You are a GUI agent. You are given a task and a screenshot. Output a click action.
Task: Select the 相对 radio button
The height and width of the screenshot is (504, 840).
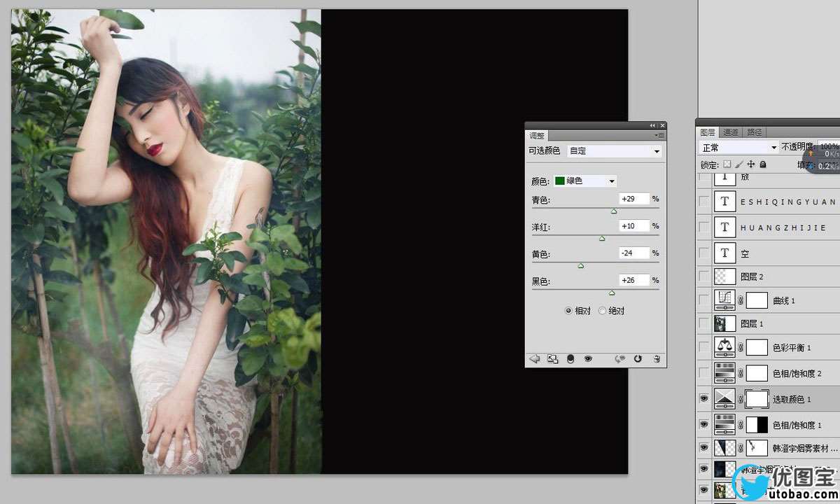(x=568, y=311)
